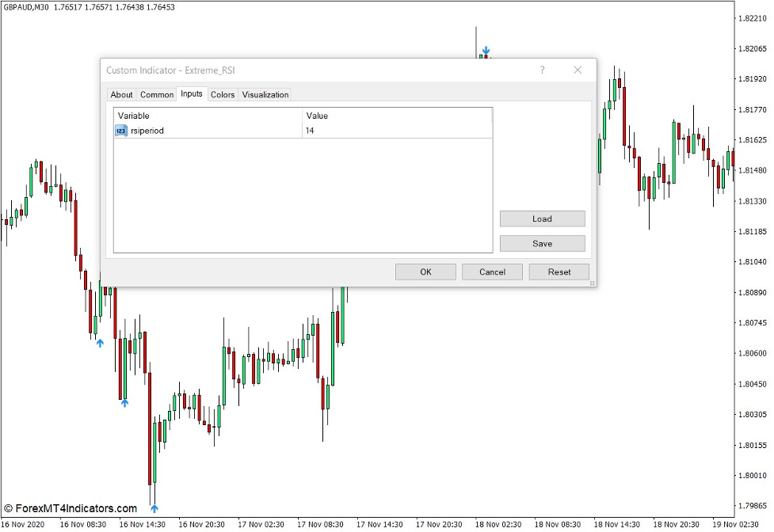Click the blue up arrow near 16 Nov 08:30
The height and width of the screenshot is (532, 774).
click(x=100, y=344)
